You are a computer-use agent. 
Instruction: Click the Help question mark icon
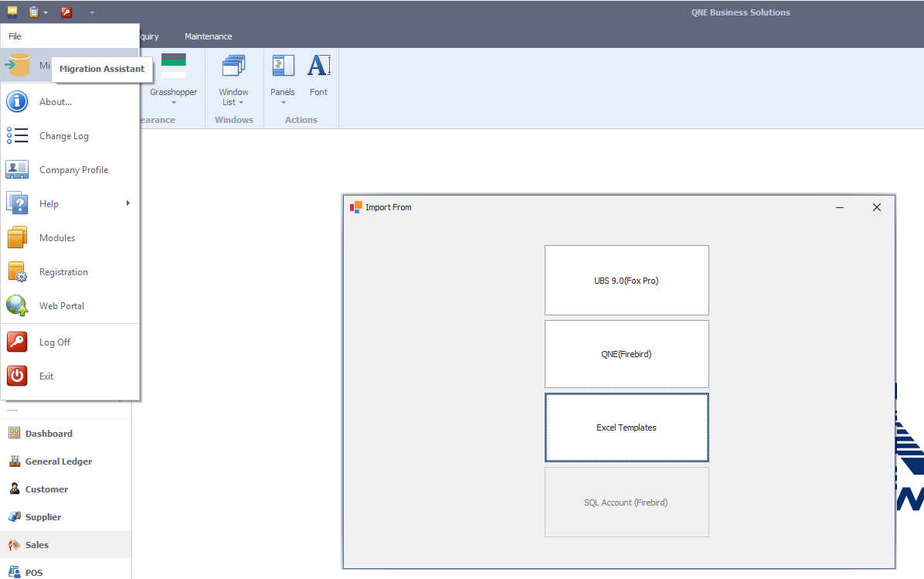(x=17, y=203)
